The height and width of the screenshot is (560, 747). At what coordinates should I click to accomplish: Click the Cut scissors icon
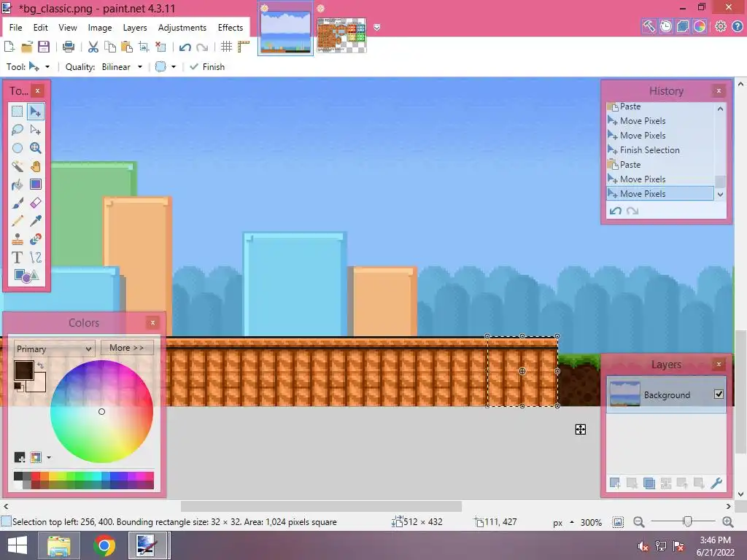coord(93,47)
